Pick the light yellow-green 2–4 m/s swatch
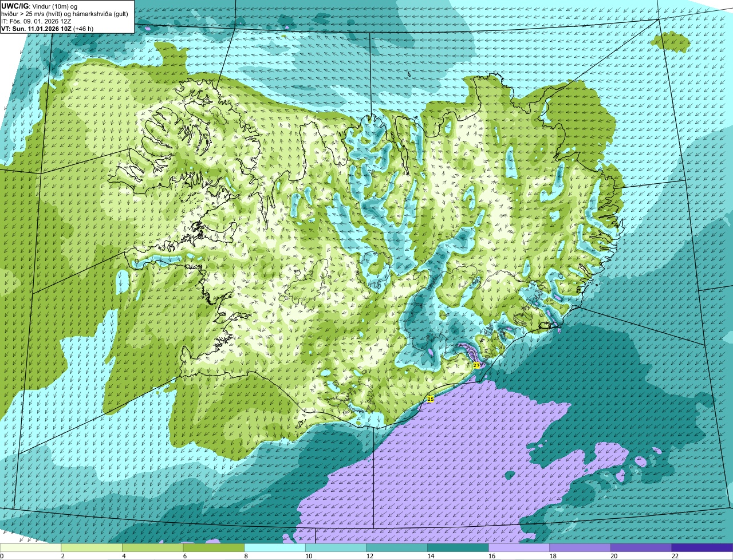This screenshot has height=560, width=733. (x=92, y=547)
